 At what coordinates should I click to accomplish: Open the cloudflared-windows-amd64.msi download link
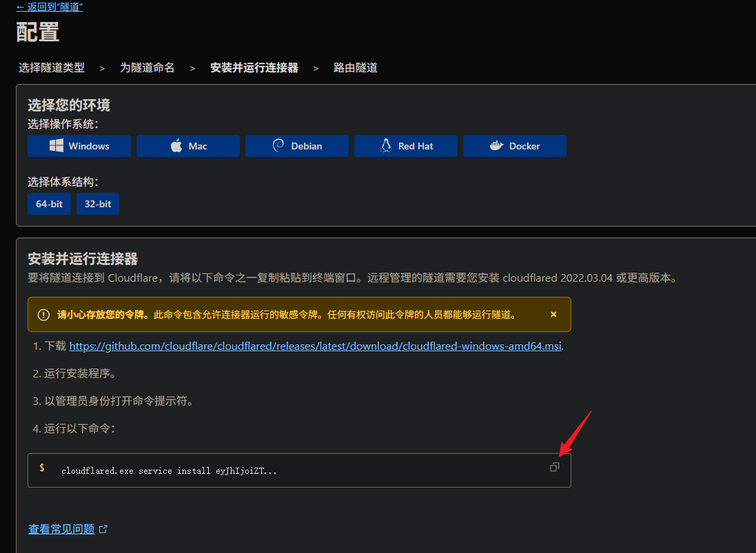click(316, 346)
